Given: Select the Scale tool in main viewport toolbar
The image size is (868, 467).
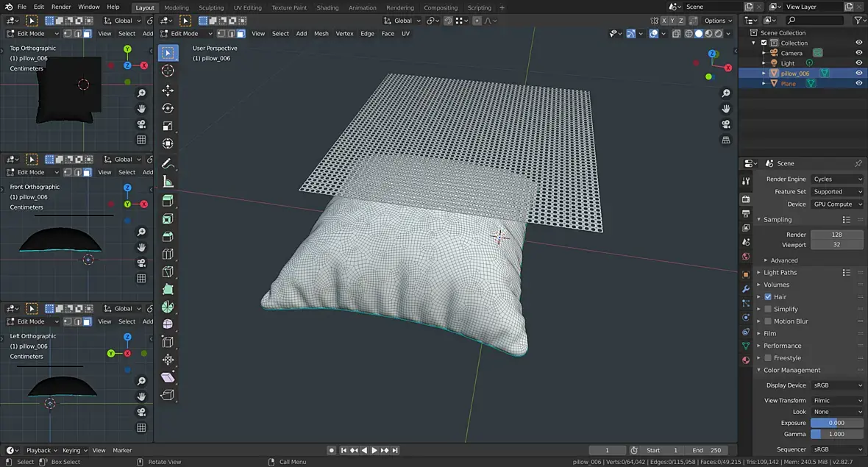Looking at the screenshot, I should point(168,126).
